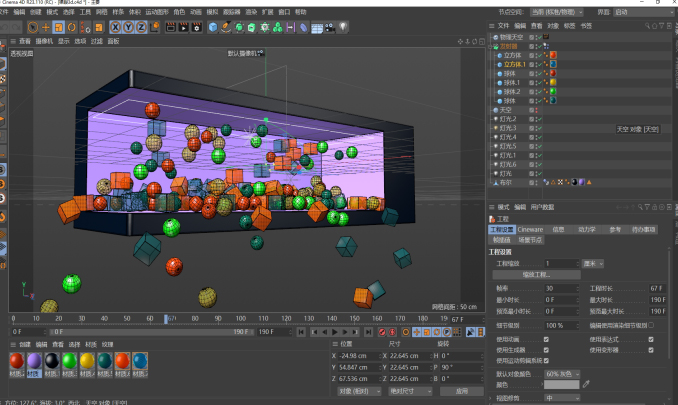Open green Extrude generators icon

point(252,28)
